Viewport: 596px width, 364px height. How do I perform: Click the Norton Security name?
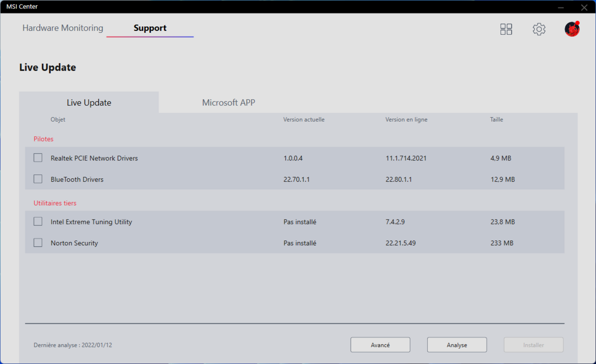pyautogui.click(x=74, y=243)
